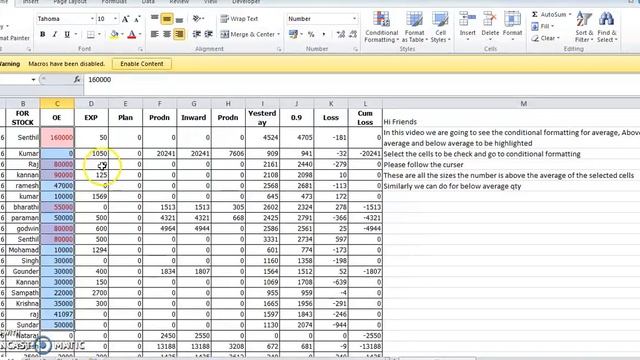This screenshot has width=640, height=360.
Task: Click the formula bar showing 160000
Action: coord(362,80)
